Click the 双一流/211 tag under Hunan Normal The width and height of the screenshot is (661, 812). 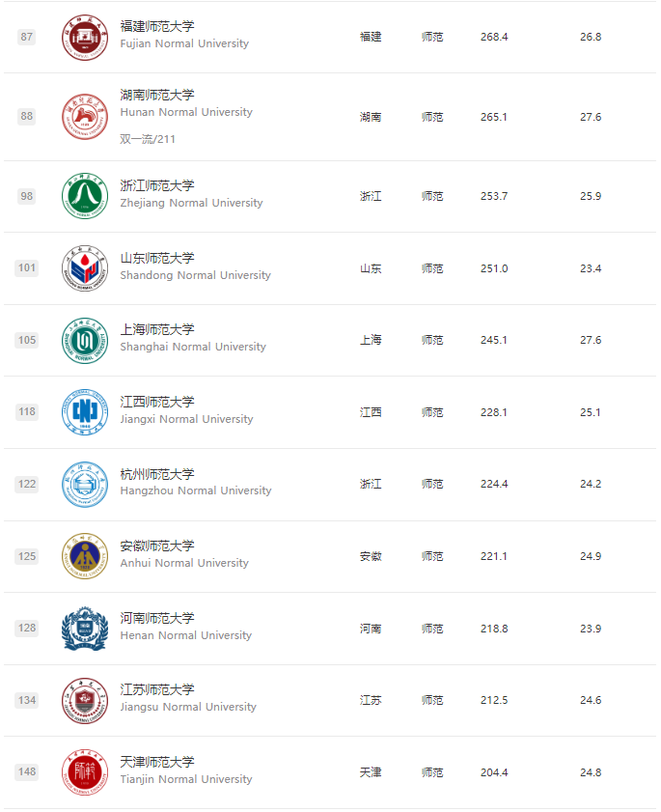pyautogui.click(x=148, y=139)
